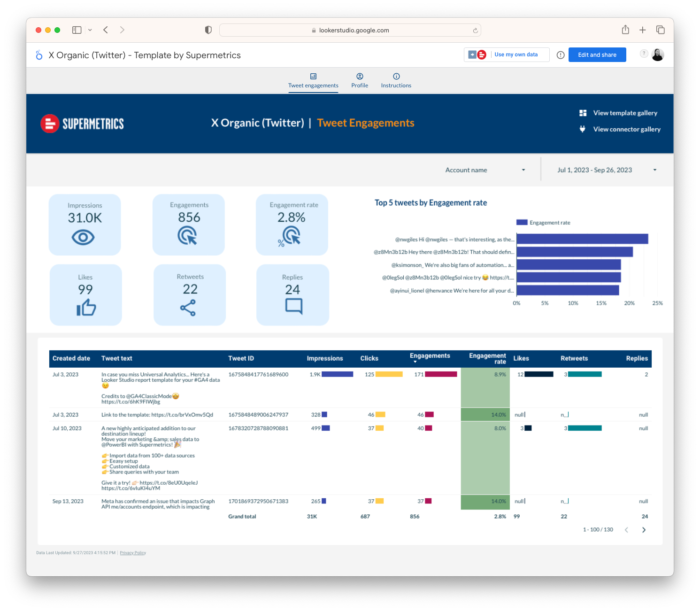700x611 pixels.
Task: Click Use my own data button
Action: (x=515, y=54)
